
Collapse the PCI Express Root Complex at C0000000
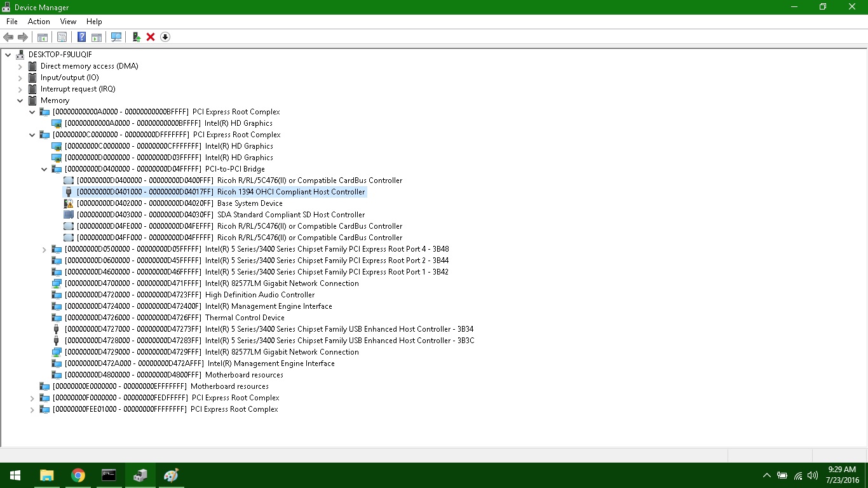click(x=32, y=135)
